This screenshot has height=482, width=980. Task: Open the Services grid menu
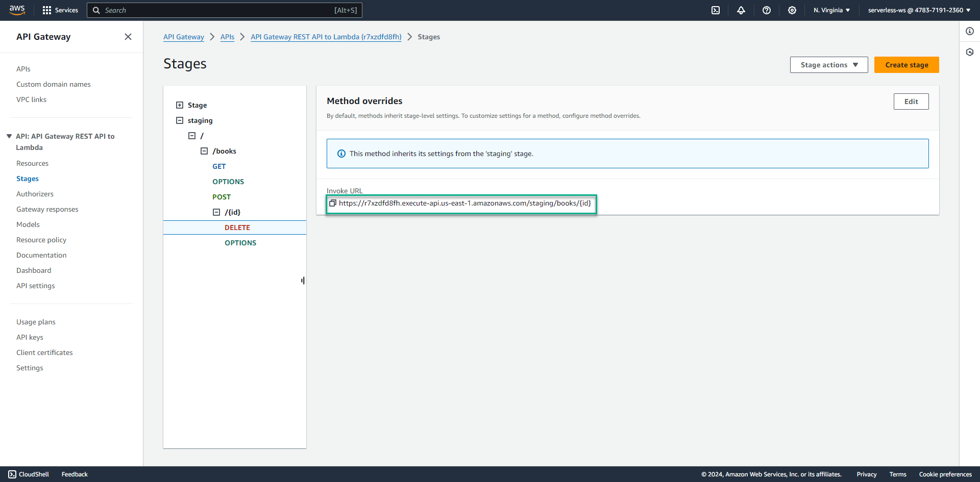tap(60, 10)
